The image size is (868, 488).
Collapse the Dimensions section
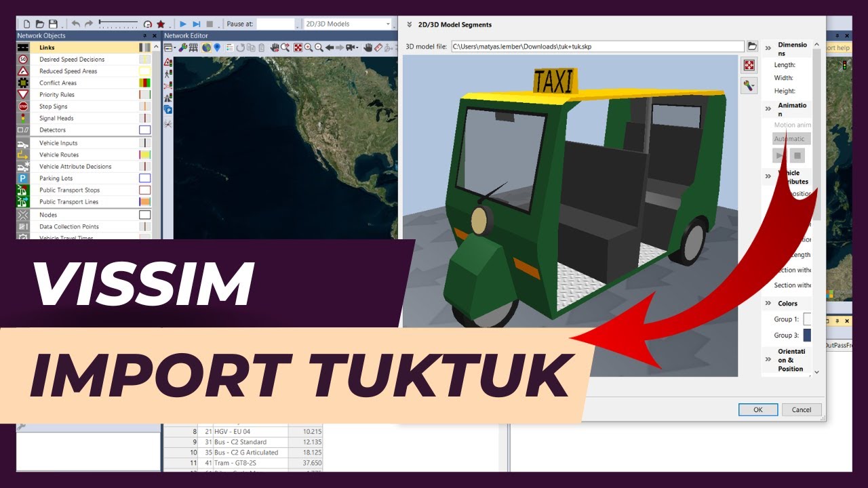pyautogui.click(x=768, y=47)
